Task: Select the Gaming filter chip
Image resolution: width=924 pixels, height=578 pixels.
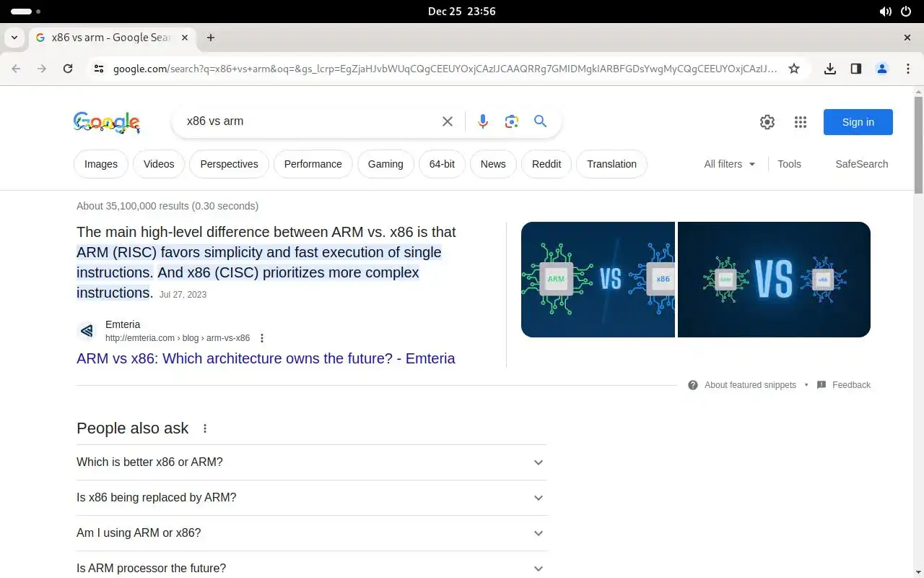Action: coord(385,164)
